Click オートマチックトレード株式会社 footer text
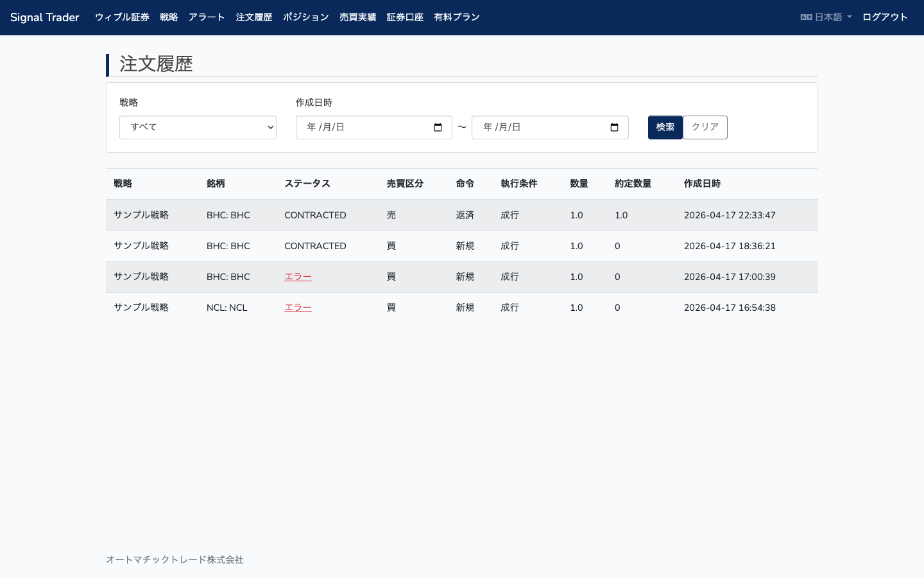Image resolution: width=924 pixels, height=578 pixels. 175,560
